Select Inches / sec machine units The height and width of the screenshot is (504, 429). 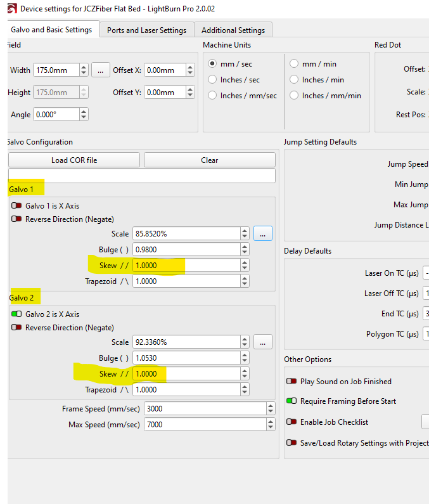pos(213,80)
